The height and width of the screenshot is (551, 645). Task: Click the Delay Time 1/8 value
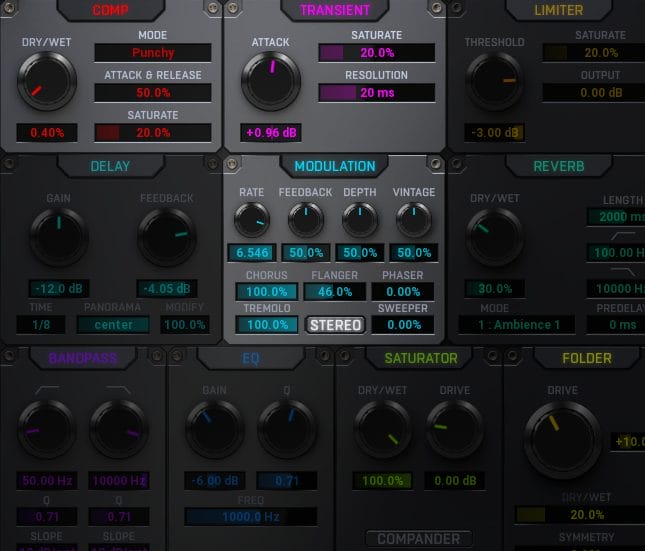[40, 325]
